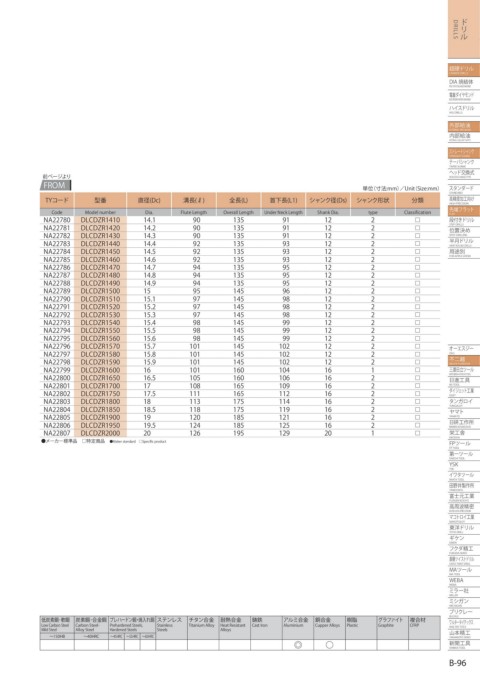Viewport: 480px width, 677px height.
Task: Click the グラファイト material column header
Action: 393,625
